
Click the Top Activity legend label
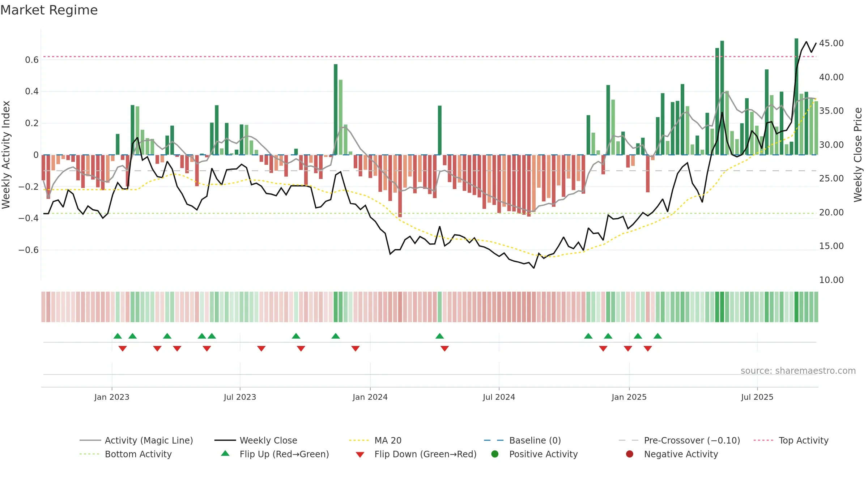804,440
